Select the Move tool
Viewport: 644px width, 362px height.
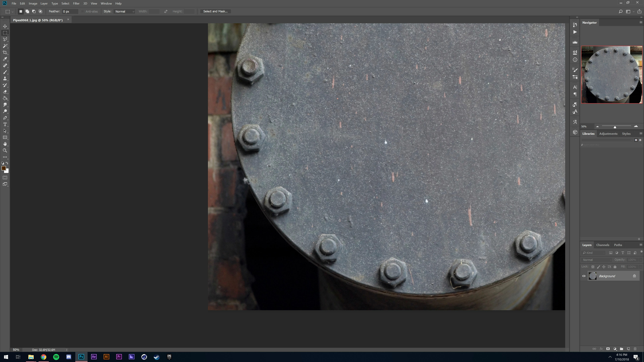[x=5, y=26]
